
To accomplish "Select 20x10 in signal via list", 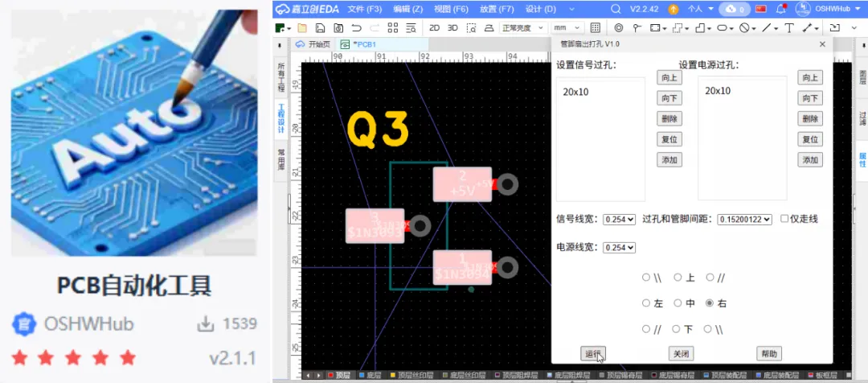I will [x=575, y=92].
